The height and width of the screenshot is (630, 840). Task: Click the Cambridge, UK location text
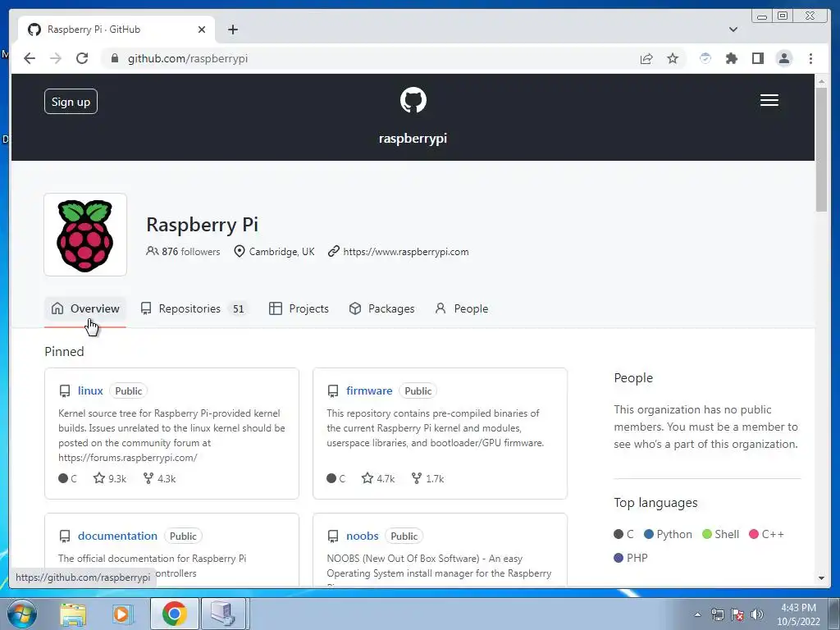click(x=282, y=252)
